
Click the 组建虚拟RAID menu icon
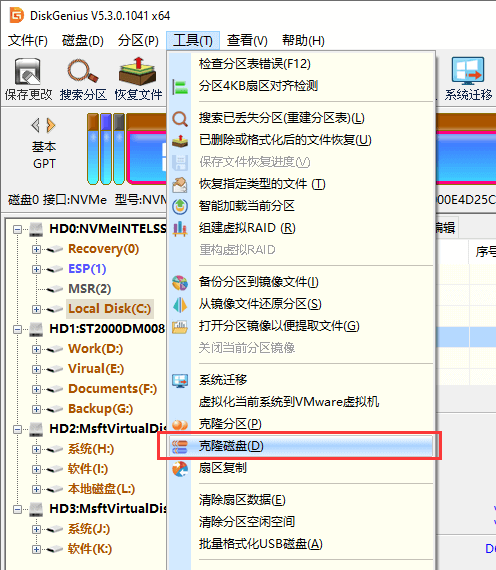(x=180, y=228)
